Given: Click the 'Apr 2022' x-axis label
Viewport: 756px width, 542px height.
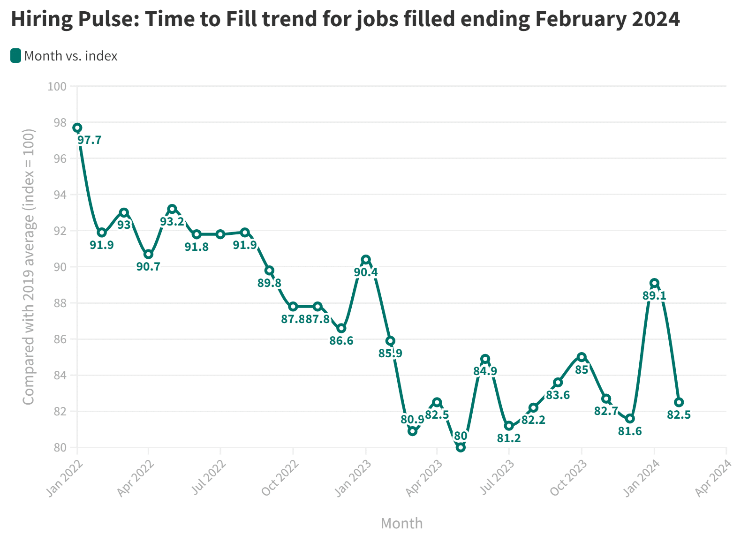Looking at the screenshot, I should click(x=136, y=477).
